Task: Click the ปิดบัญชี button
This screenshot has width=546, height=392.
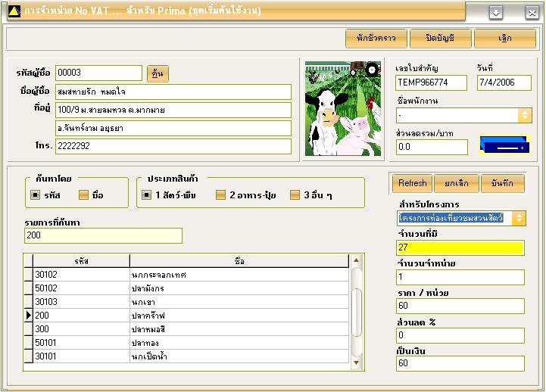Action: 441,38
